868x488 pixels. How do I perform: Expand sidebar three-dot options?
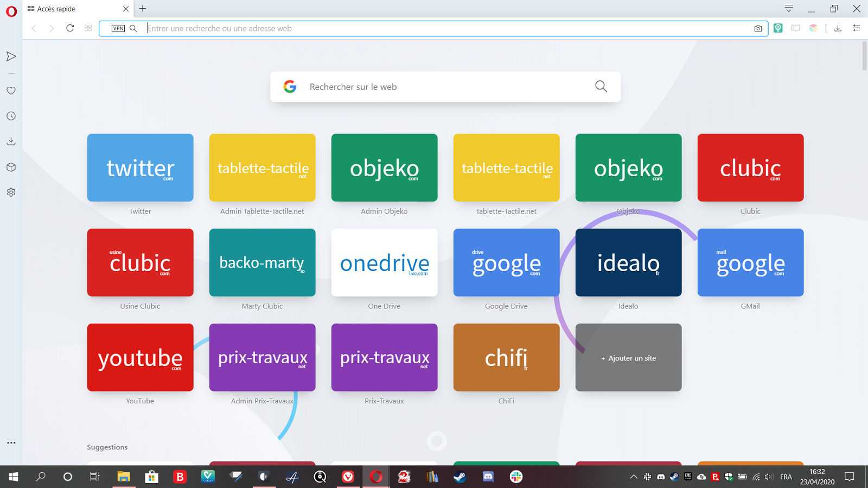click(11, 443)
